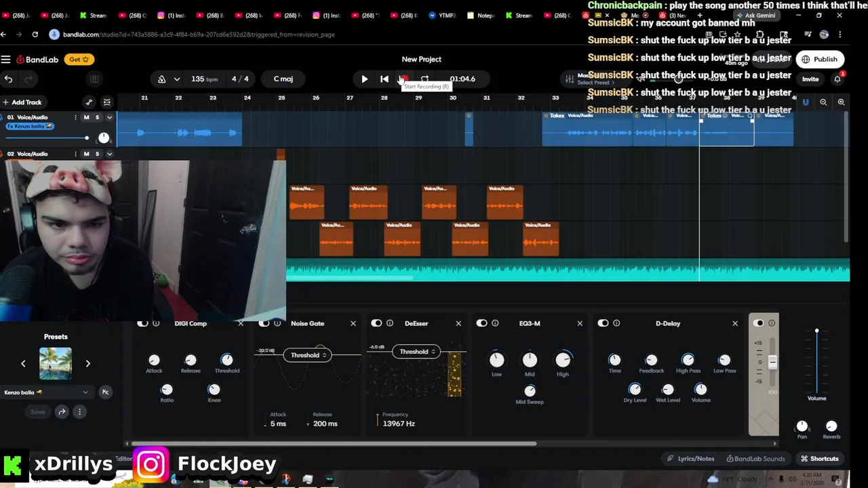This screenshot has height=488, width=868.
Task: Open track 01 three-dot menu
Action: pos(75,118)
